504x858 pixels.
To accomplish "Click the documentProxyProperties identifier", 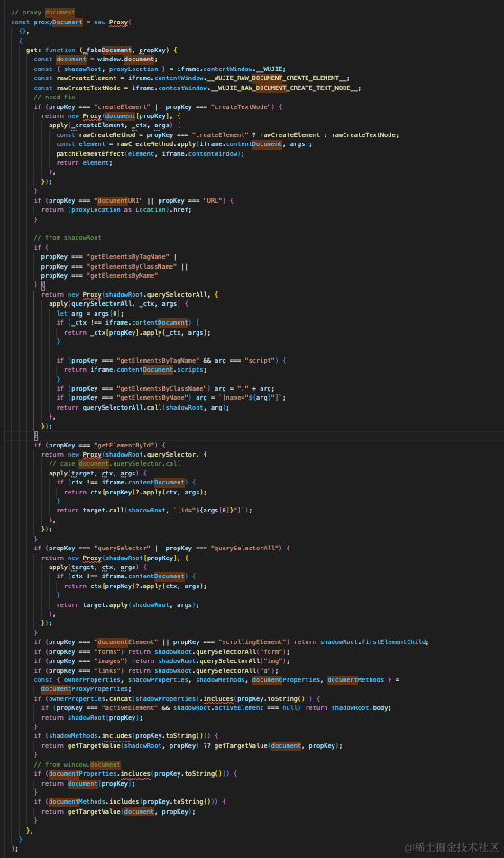I will pyautogui.click(x=87, y=688).
